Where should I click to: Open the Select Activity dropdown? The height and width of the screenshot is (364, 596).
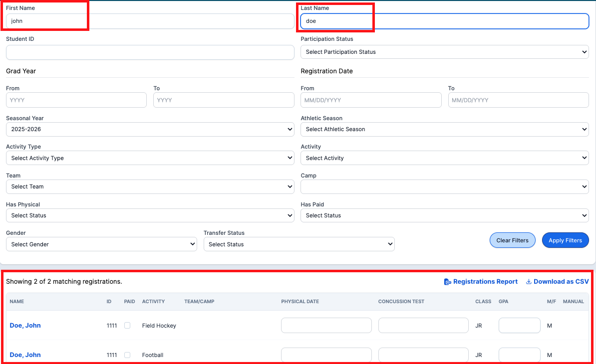coord(444,158)
